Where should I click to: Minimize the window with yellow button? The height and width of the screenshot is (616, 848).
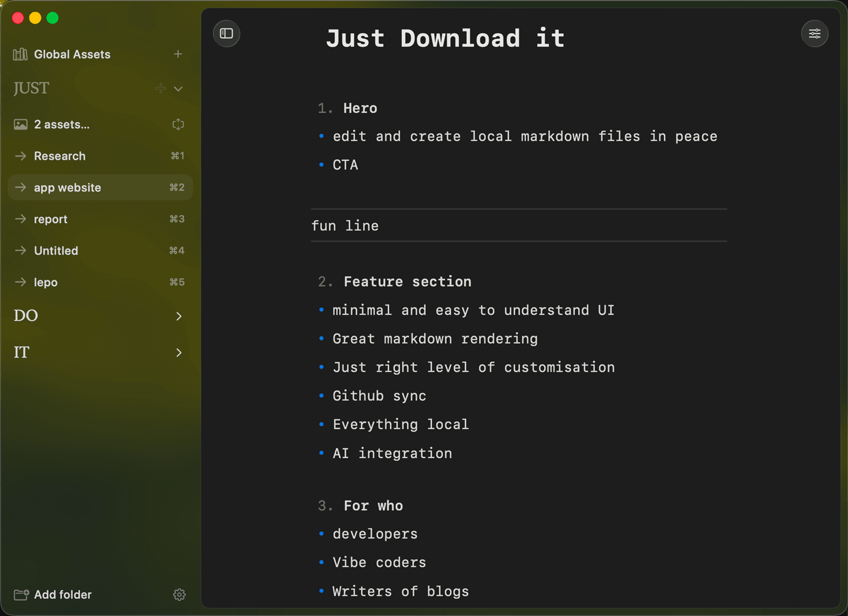point(35,18)
